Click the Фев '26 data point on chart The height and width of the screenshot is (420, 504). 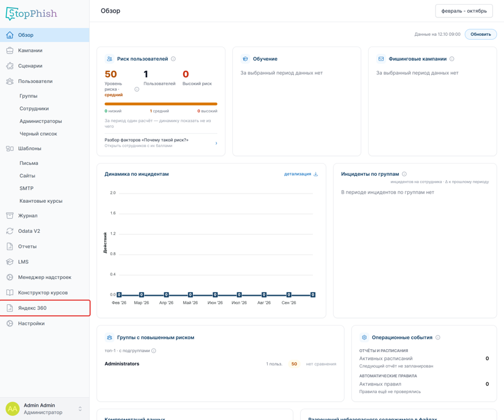(x=119, y=294)
